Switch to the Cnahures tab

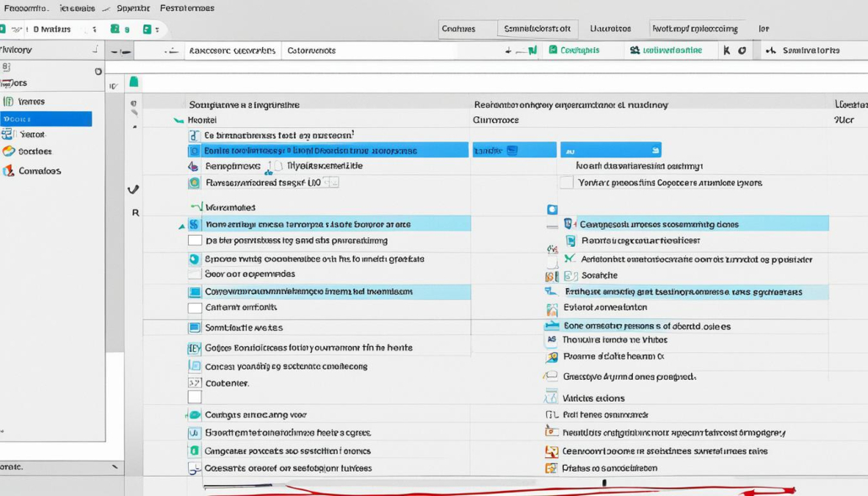point(459,29)
